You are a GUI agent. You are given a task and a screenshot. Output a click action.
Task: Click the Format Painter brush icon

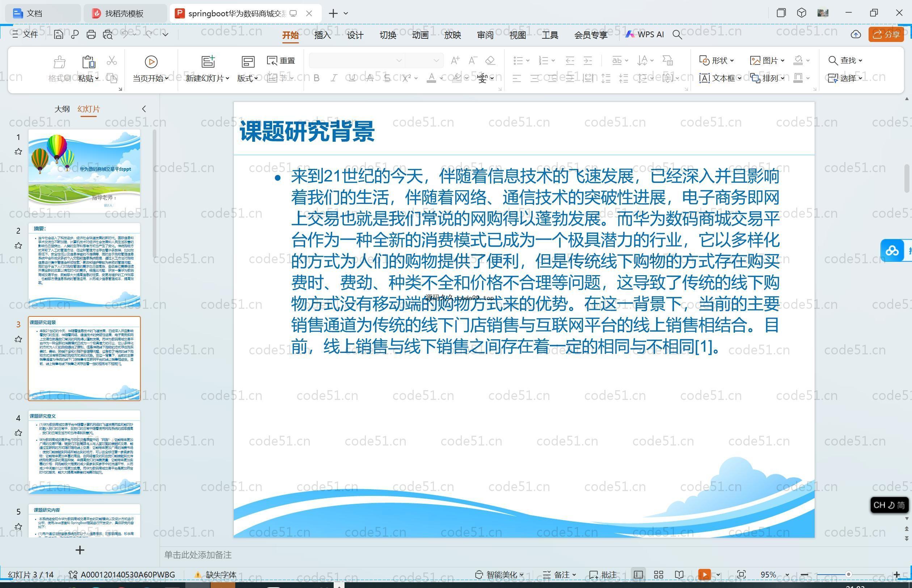coord(60,61)
